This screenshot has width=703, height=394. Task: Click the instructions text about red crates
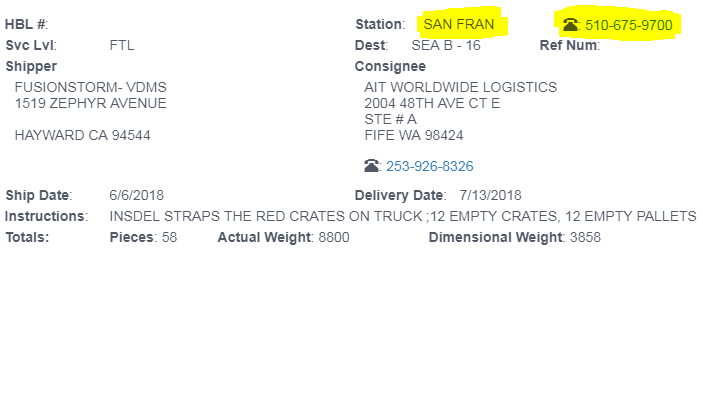coord(403,216)
